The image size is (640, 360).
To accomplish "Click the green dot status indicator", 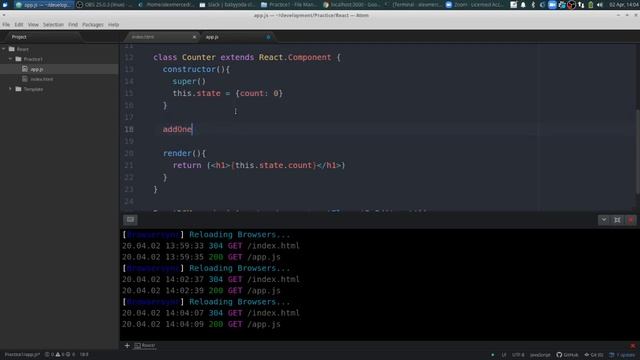I will (x=493, y=355).
